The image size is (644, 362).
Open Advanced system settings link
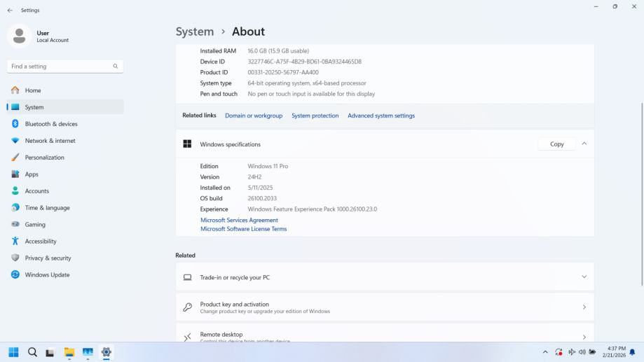pyautogui.click(x=381, y=116)
